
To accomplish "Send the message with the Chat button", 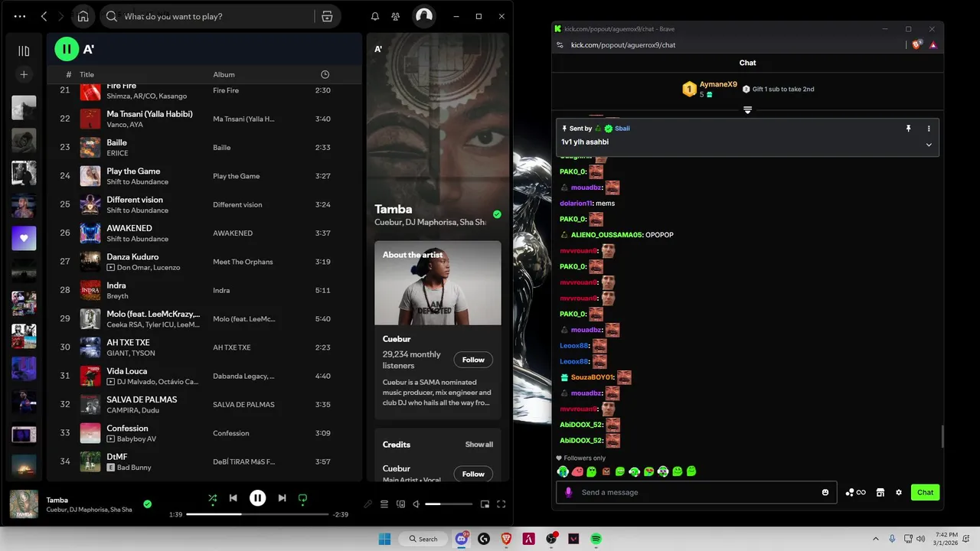I will (x=925, y=492).
